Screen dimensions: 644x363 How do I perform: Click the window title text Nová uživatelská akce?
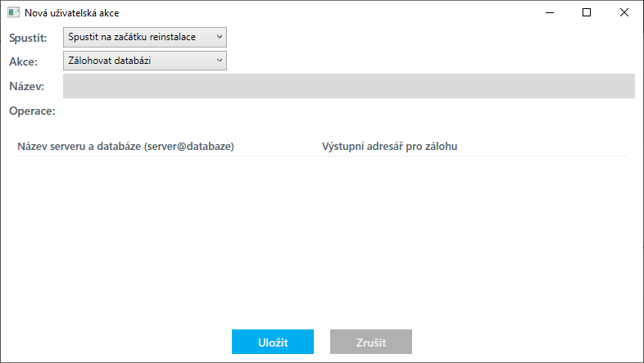pyautogui.click(x=72, y=13)
